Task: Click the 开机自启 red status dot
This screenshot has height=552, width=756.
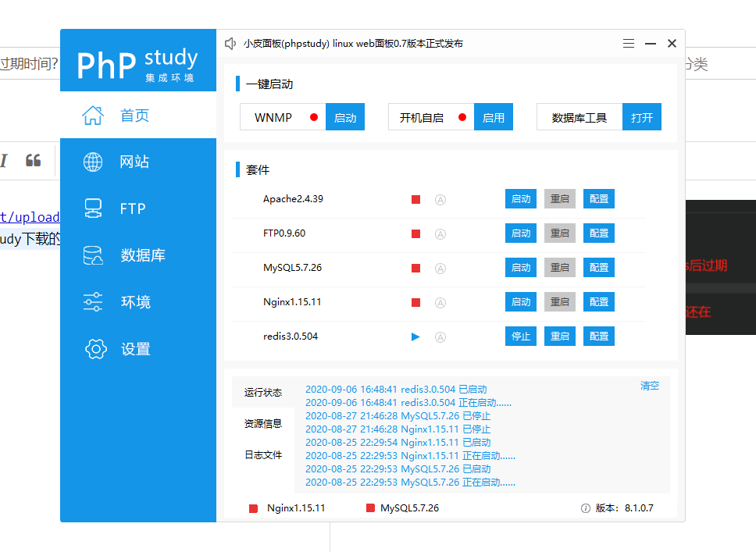Action: (x=462, y=117)
